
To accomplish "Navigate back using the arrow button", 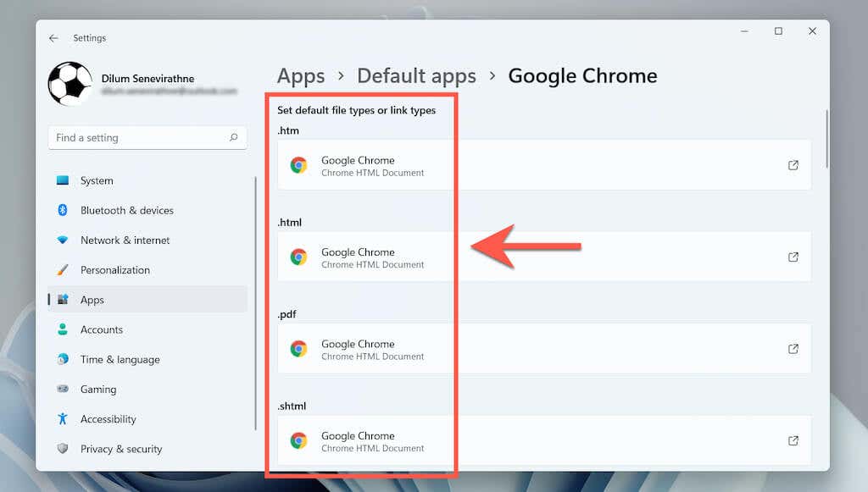I will (53, 38).
